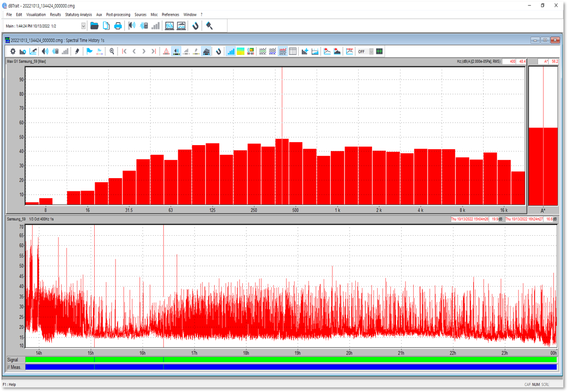Click the printer icon in the main toolbar
The image size is (568, 392).
pyautogui.click(x=118, y=26)
